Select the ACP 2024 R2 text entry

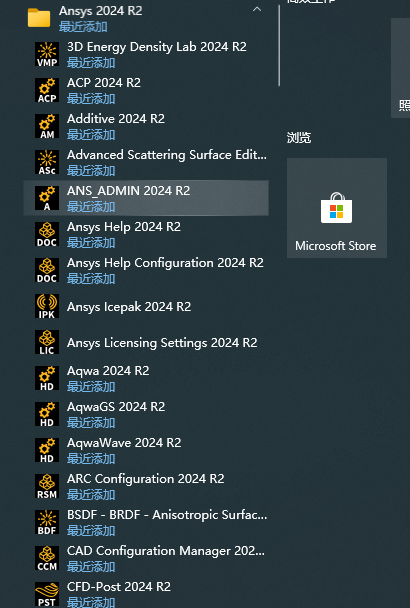pyautogui.click(x=104, y=83)
